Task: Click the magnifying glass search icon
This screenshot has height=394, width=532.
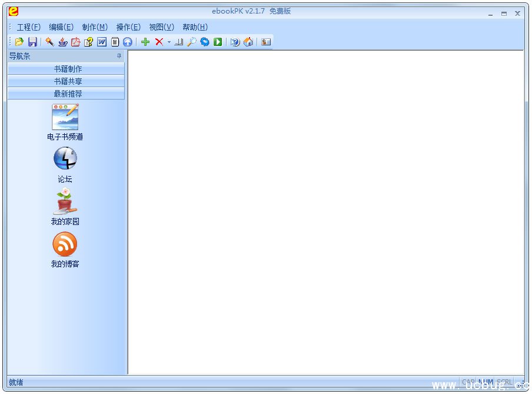Action: click(x=192, y=42)
